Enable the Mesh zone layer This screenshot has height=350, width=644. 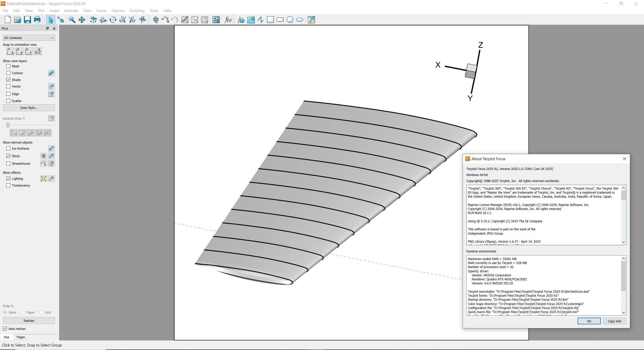click(8, 66)
